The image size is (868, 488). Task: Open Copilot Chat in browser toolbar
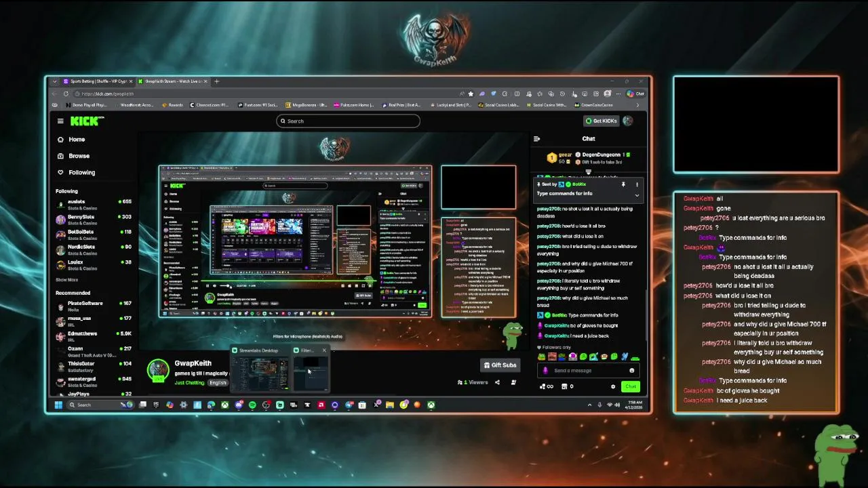[635, 94]
